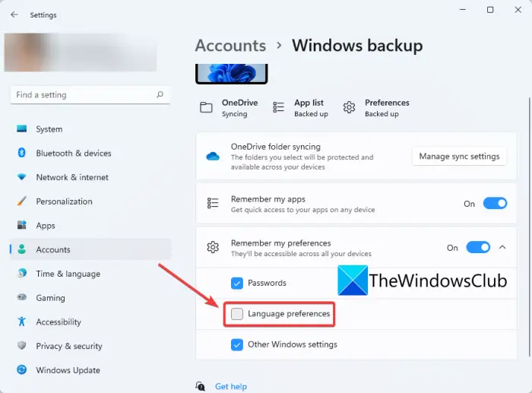The image size is (532, 393).
Task: Open Accessibility settings category
Action: click(90, 322)
